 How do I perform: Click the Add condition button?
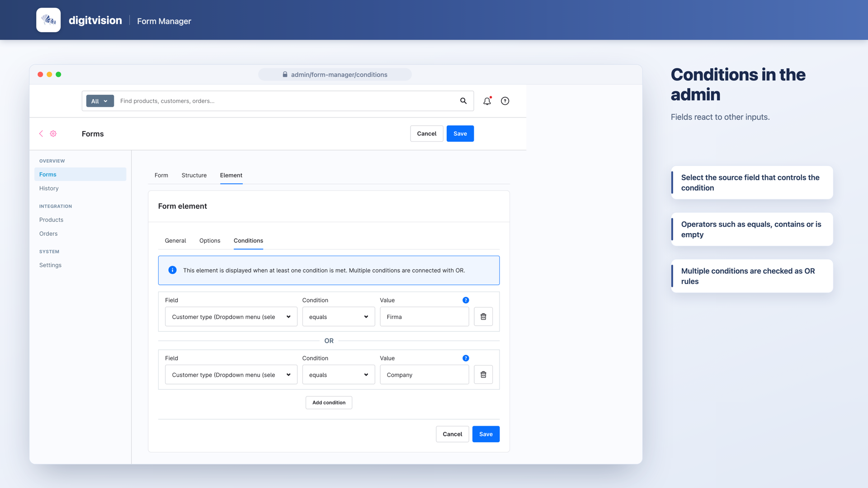point(329,403)
